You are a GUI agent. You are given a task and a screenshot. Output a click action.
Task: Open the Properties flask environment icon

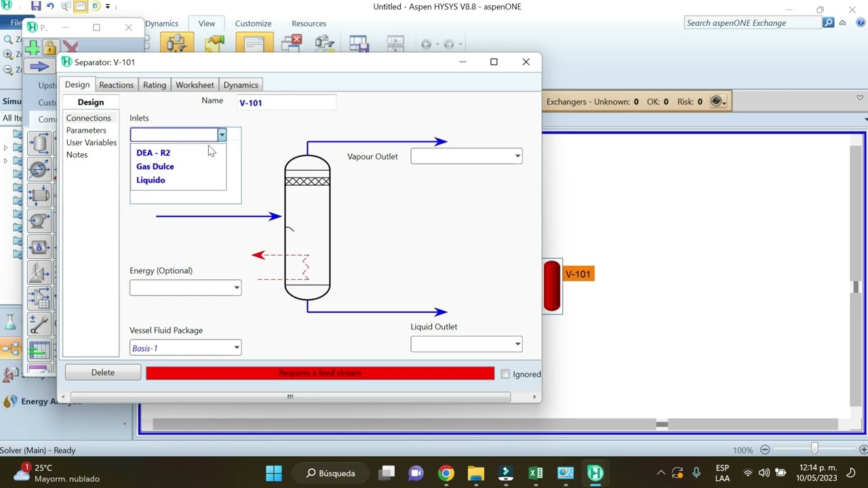(10, 323)
